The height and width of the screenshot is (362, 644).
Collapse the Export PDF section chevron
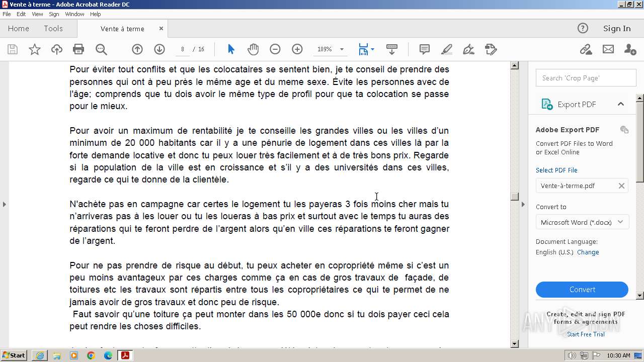click(621, 104)
